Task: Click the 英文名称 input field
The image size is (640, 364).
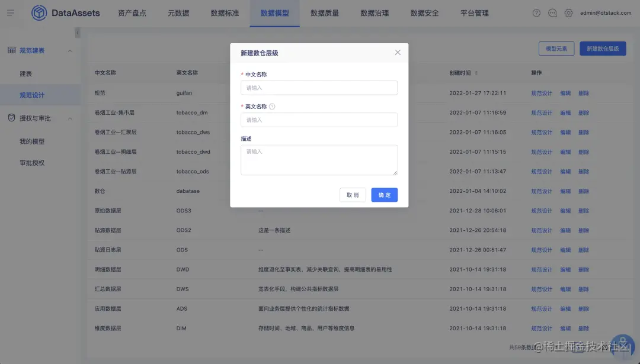Action: [x=319, y=120]
